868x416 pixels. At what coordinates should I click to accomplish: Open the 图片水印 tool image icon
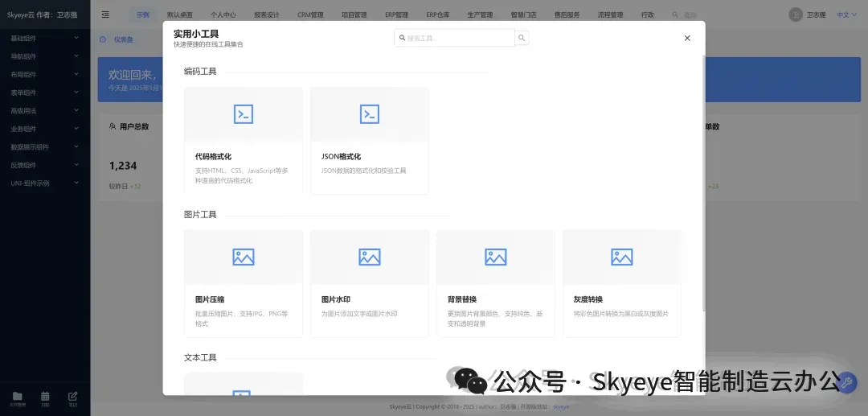[370, 257]
